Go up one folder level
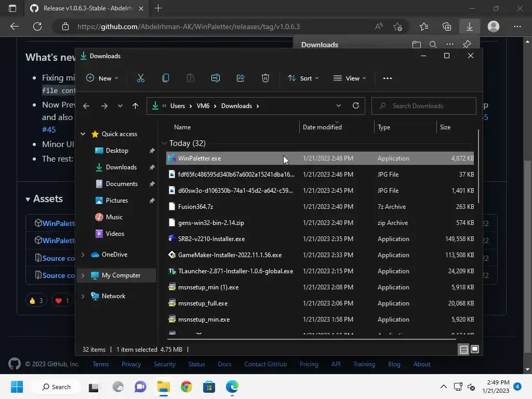Image resolution: width=532 pixels, height=399 pixels. click(x=136, y=106)
